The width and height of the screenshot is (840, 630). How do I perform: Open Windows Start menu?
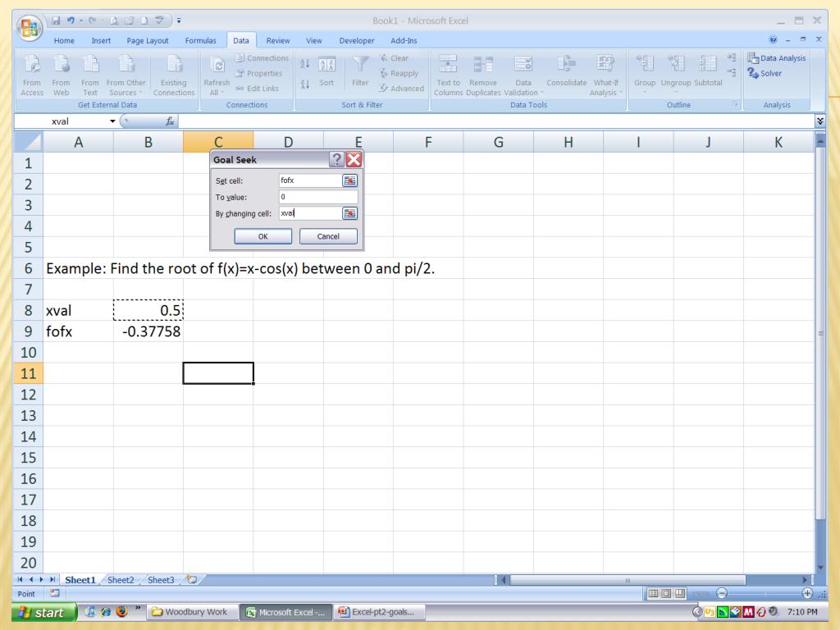pyautogui.click(x=44, y=612)
